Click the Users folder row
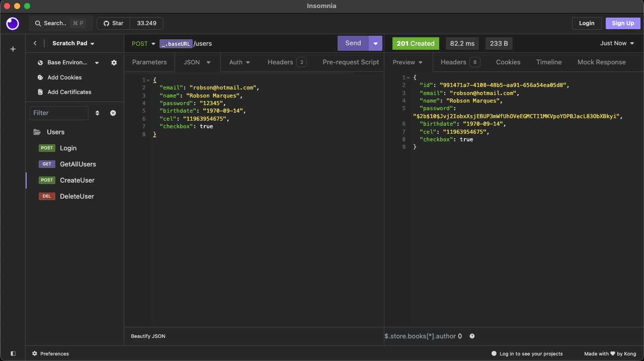 (x=75, y=132)
